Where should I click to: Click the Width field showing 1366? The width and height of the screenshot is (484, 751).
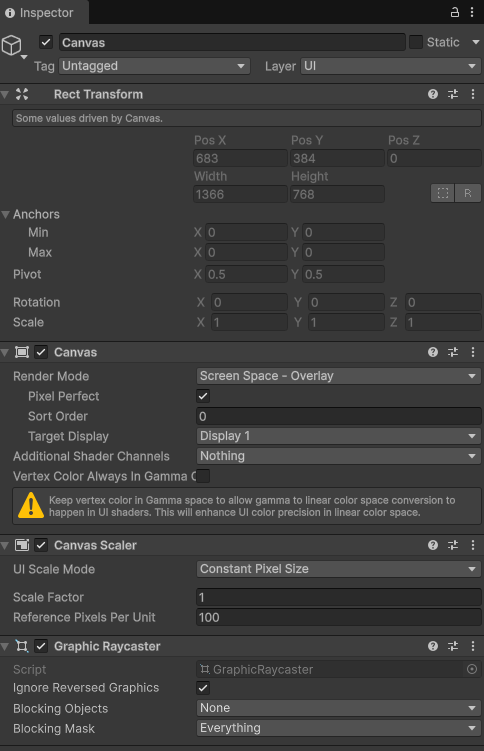pyautogui.click(x=240, y=194)
